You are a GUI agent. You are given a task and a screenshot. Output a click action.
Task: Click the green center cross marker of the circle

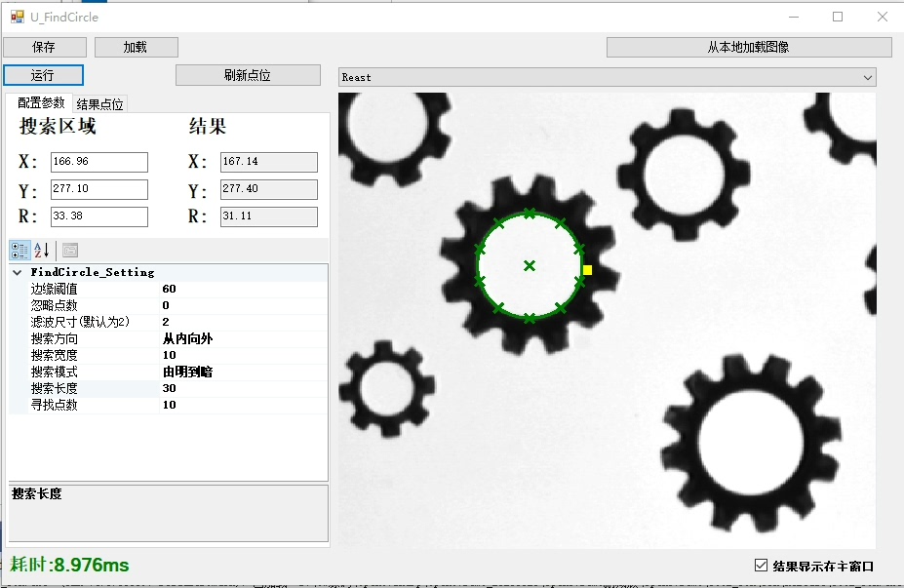pyautogui.click(x=530, y=266)
